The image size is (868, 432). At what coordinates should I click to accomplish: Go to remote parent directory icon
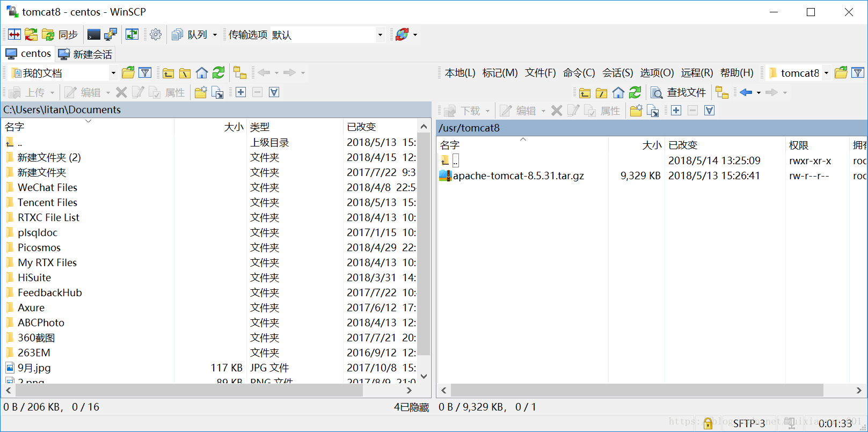tap(585, 92)
